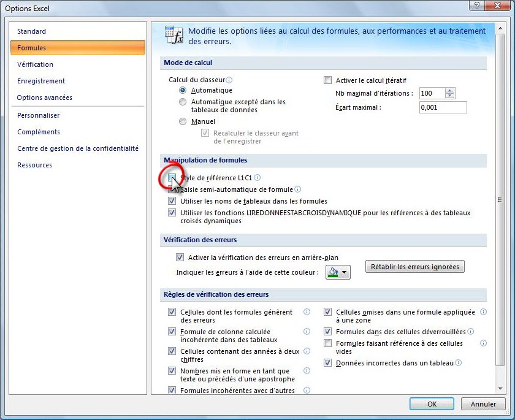Click the scrollbar down arrow

[500, 389]
